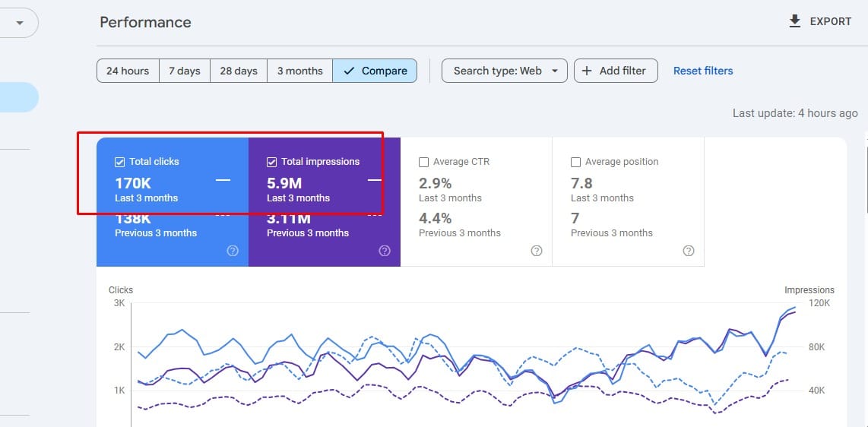
Task: Click the Export download icon
Action: point(795,21)
